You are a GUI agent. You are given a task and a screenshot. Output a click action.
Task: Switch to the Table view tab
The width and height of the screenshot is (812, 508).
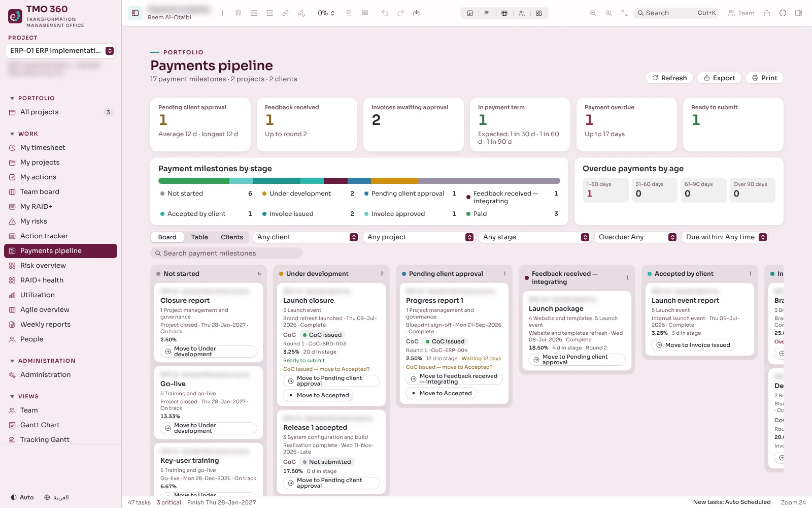pos(199,237)
